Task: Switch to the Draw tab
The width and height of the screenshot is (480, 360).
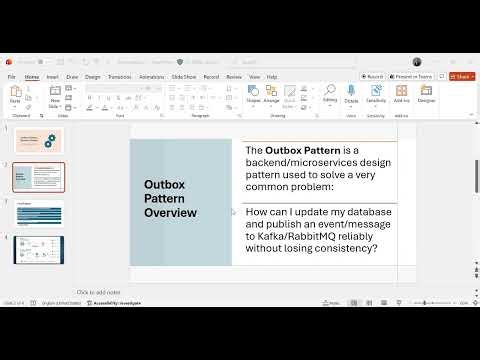Action: (x=72, y=77)
